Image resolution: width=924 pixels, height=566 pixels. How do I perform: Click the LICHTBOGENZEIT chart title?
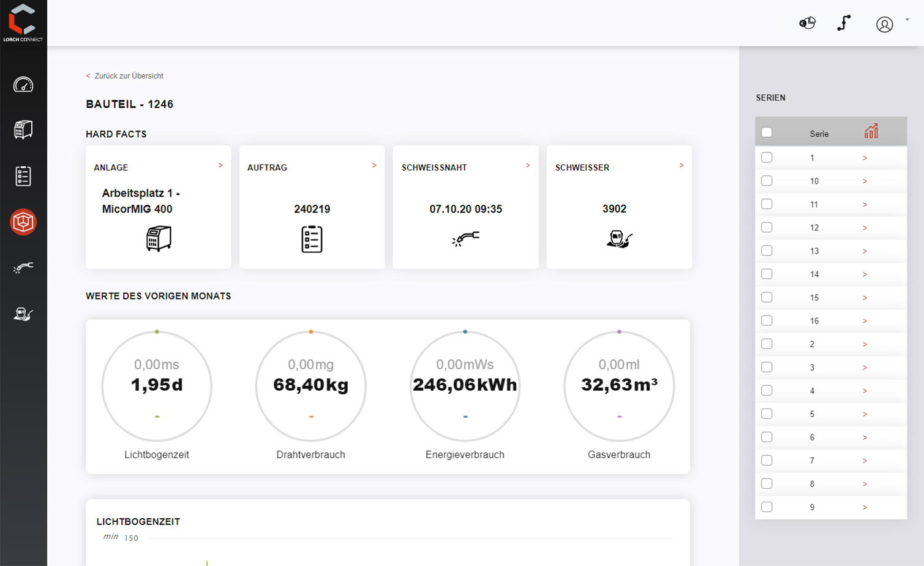coord(138,522)
